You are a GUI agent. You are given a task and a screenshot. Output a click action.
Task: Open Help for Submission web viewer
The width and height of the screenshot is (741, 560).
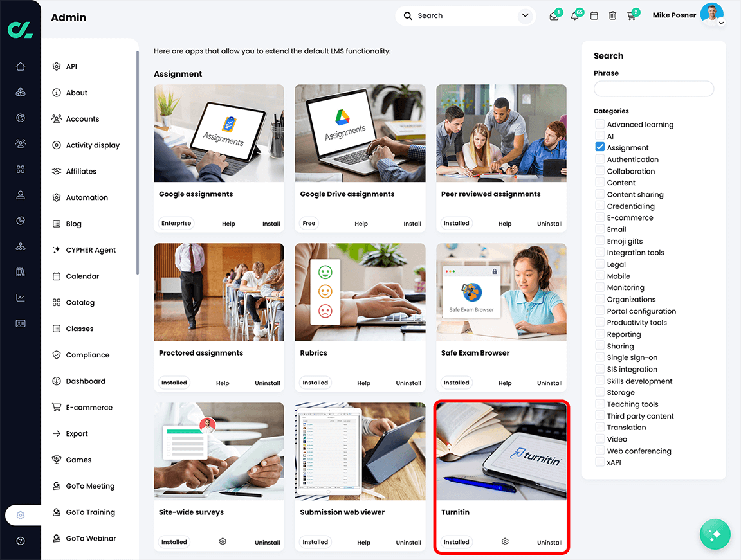tap(363, 543)
